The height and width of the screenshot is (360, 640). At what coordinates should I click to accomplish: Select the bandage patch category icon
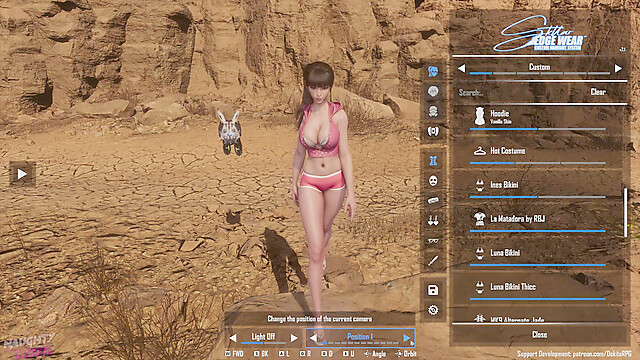(x=433, y=200)
